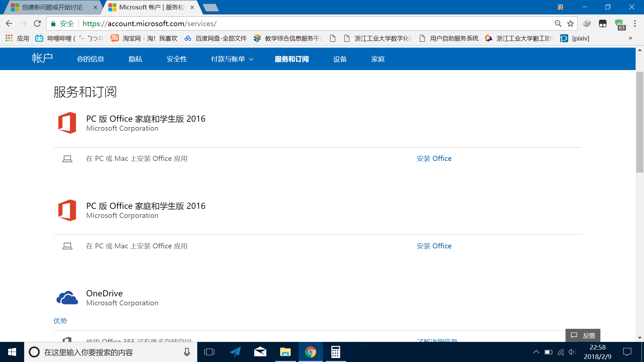Image resolution: width=644 pixels, height=362 pixels.
Task: Open the overflow bookmarks chevron
Action: tap(631, 38)
